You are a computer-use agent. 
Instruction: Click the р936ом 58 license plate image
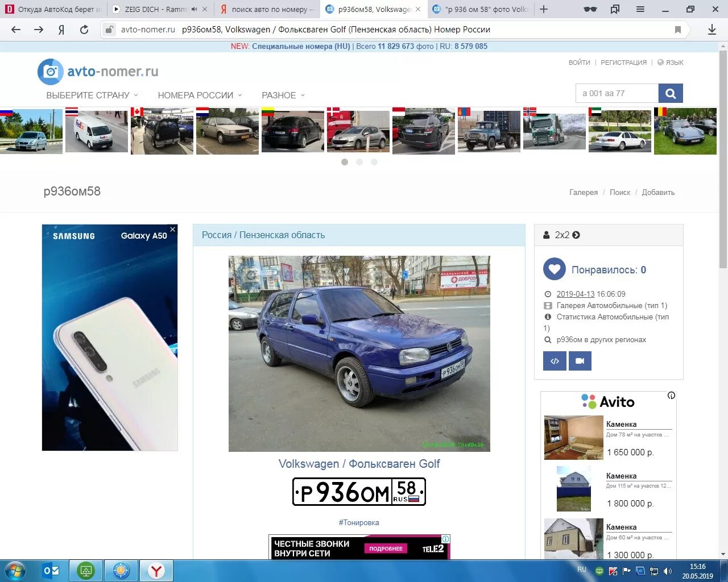(x=359, y=492)
